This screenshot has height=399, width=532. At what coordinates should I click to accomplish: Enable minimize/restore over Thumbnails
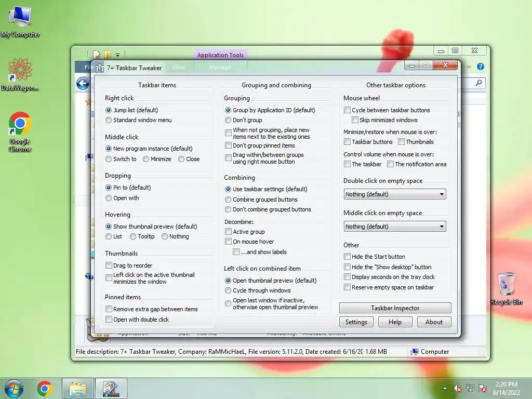point(416,142)
